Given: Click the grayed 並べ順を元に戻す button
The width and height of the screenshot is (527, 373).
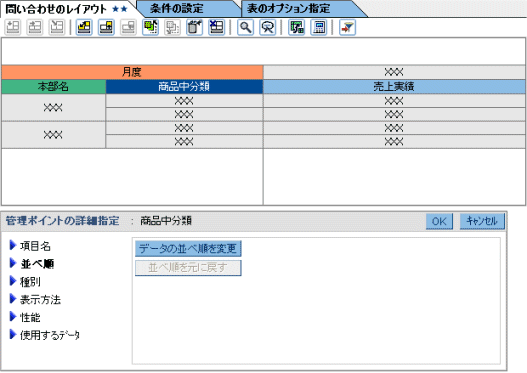Looking at the screenshot, I should 188,268.
